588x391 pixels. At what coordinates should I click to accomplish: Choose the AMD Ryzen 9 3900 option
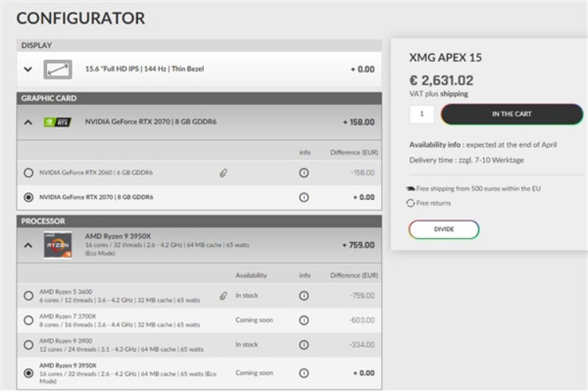(x=28, y=345)
